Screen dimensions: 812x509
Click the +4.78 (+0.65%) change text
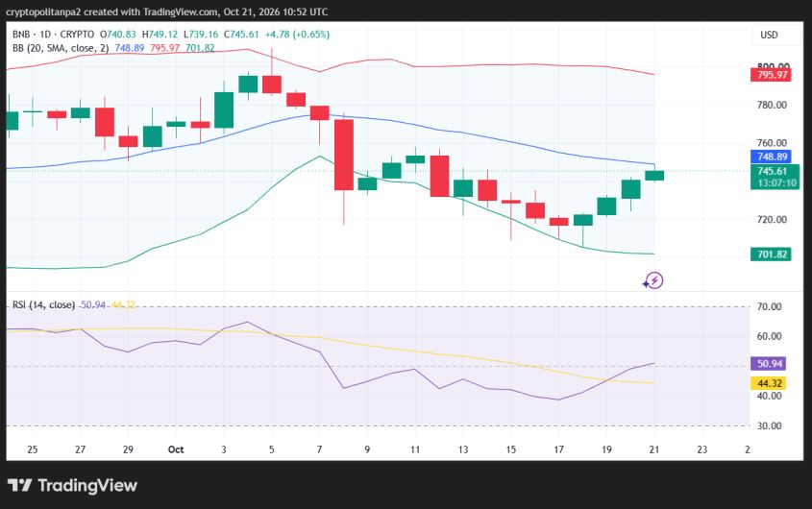(297, 35)
